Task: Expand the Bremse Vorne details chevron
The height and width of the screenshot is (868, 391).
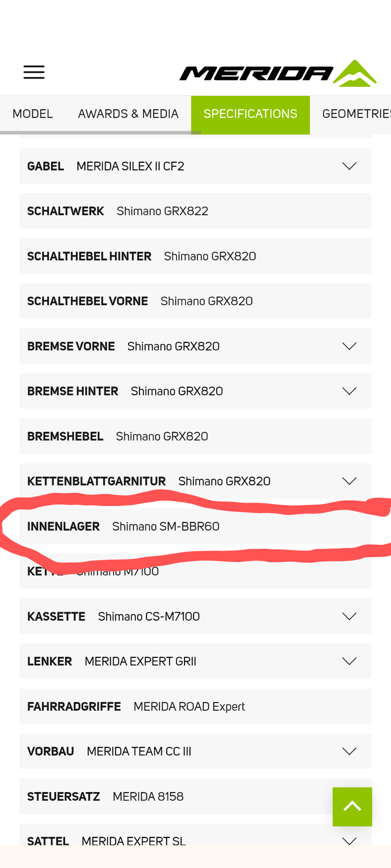Action: click(x=349, y=346)
